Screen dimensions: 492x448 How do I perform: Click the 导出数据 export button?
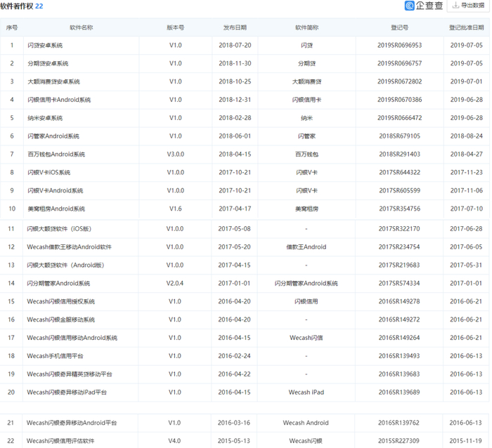468,6
